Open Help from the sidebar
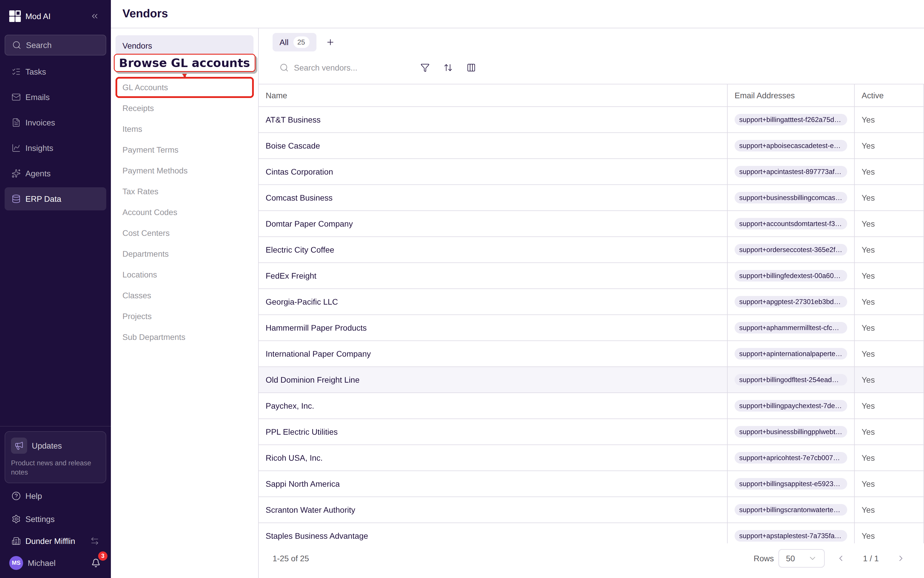The height and width of the screenshot is (578, 924). point(55,496)
